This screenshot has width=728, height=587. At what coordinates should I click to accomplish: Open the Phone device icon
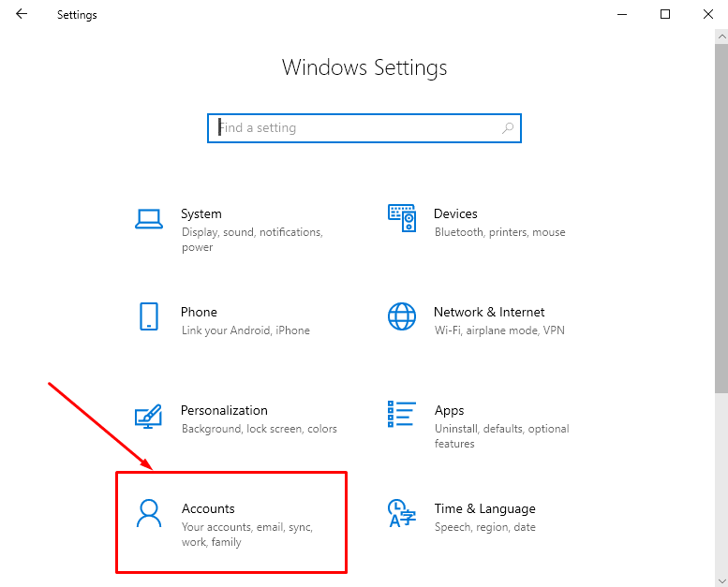coord(149,316)
